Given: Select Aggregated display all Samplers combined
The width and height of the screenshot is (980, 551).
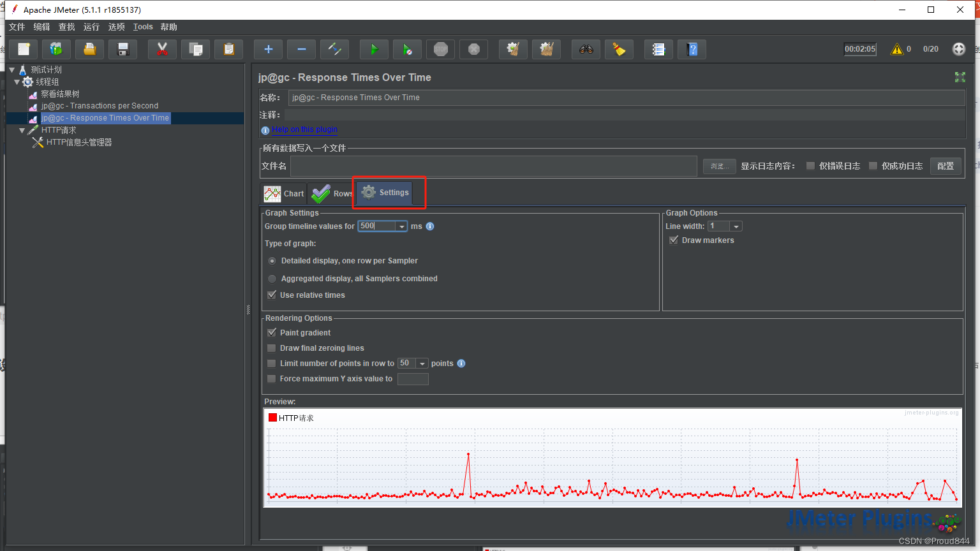Looking at the screenshot, I should tap(272, 279).
